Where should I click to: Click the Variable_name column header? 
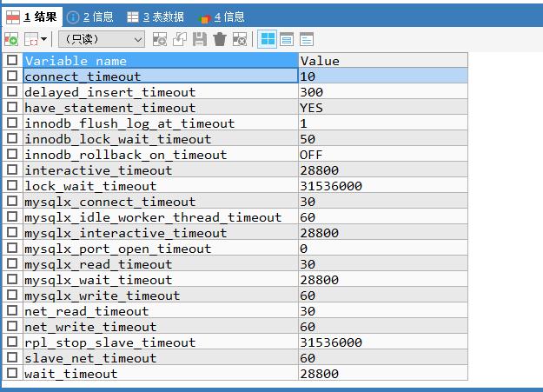coord(161,61)
